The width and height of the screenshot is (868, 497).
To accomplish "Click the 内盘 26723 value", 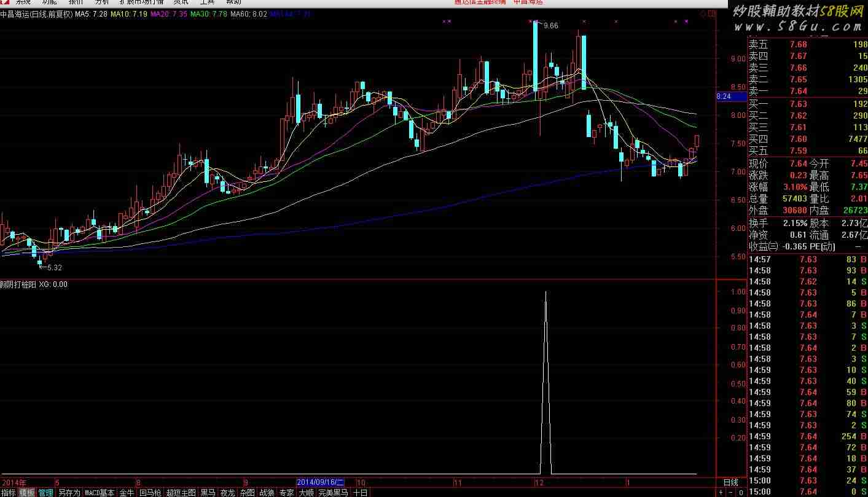I will click(x=855, y=210).
